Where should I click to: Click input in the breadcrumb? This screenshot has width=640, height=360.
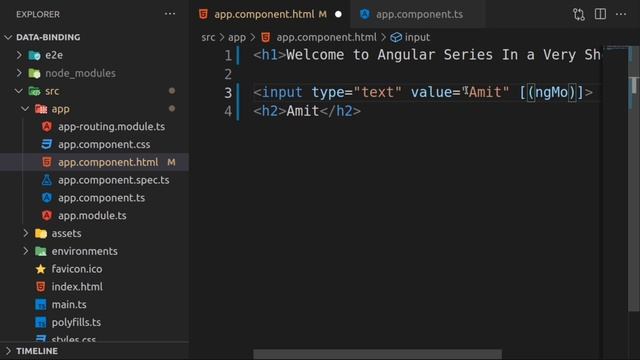coord(417,38)
